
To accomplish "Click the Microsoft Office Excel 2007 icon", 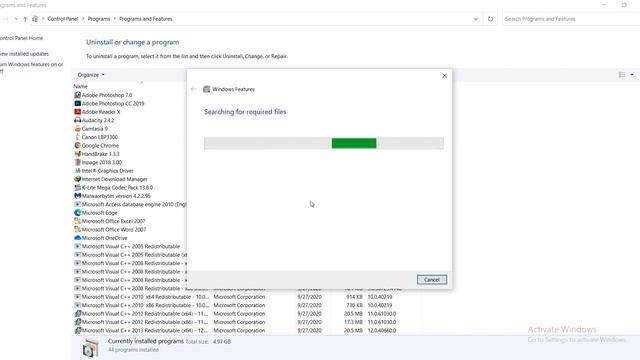I will (78, 221).
